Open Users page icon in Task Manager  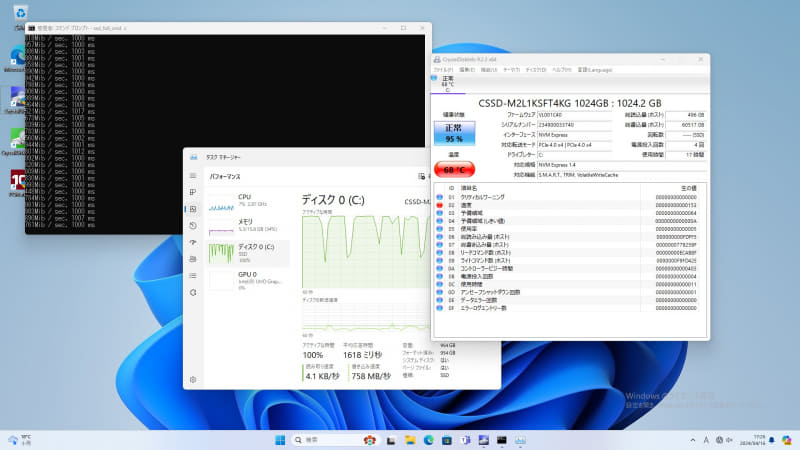pyautogui.click(x=193, y=259)
